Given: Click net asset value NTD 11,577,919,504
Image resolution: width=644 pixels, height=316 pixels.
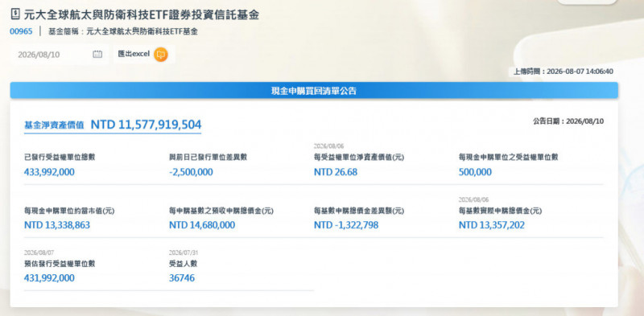Looking at the screenshot, I should (x=146, y=125).
